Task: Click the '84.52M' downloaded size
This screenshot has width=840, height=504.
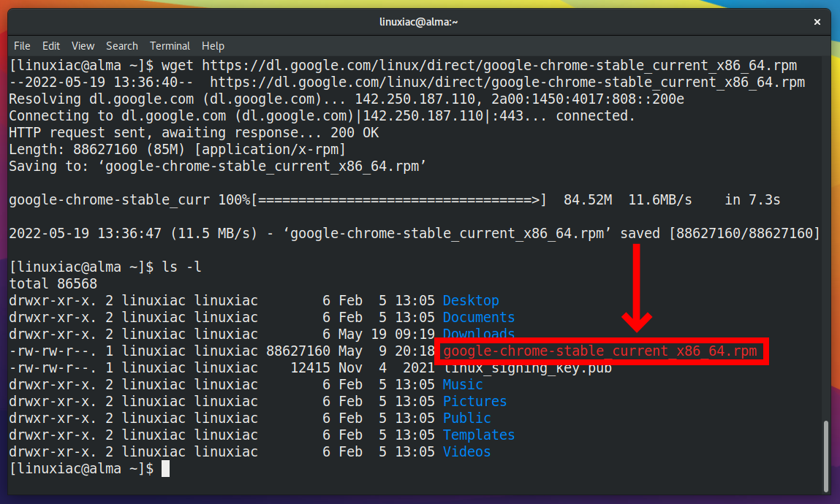Action: click(x=588, y=199)
